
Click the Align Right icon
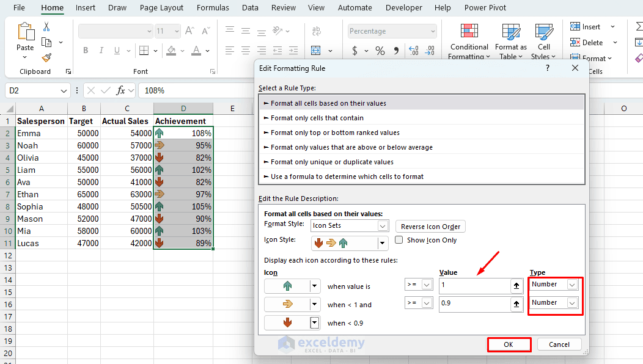click(262, 51)
